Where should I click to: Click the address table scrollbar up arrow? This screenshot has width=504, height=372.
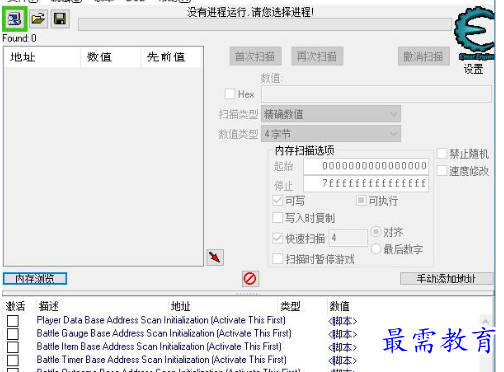[486, 321]
